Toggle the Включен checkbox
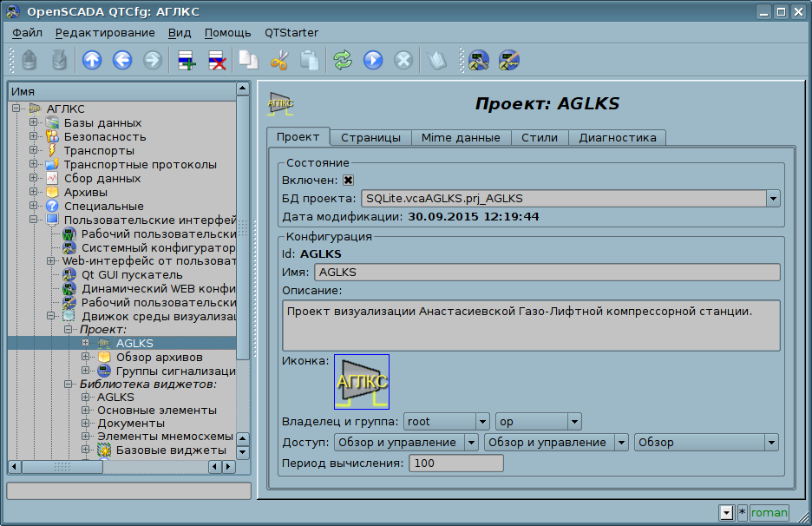 coord(349,181)
